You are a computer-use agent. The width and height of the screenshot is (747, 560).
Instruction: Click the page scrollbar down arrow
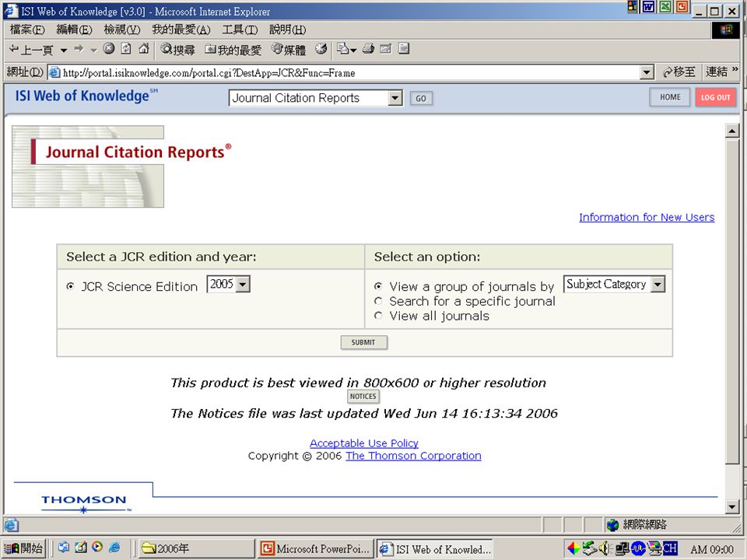pyautogui.click(x=731, y=506)
